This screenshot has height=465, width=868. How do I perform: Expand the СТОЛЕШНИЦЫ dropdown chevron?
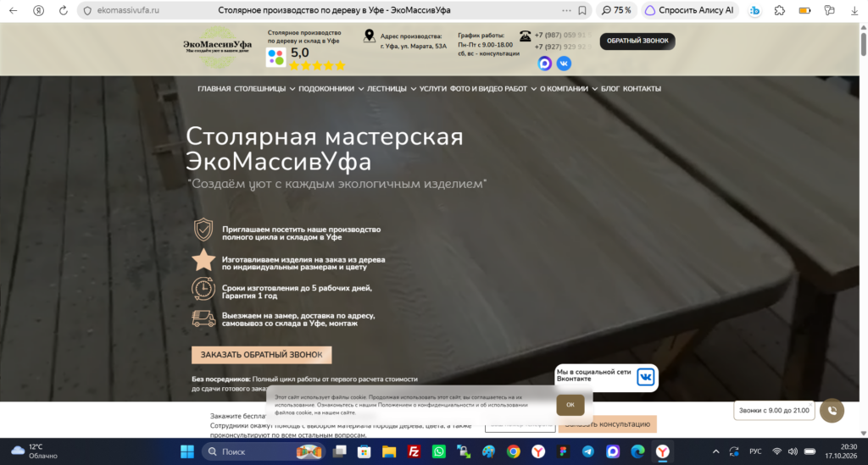point(292,89)
